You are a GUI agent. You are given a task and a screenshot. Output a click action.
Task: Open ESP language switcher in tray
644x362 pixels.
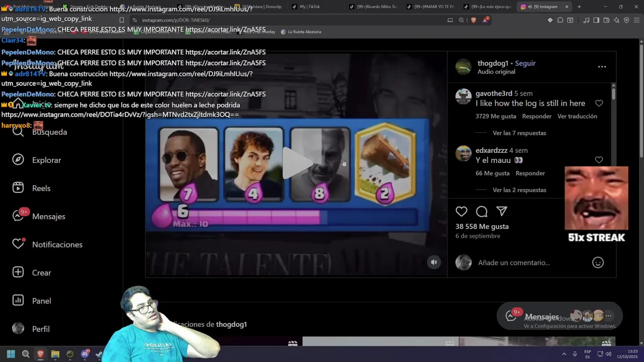pyautogui.click(x=588, y=354)
